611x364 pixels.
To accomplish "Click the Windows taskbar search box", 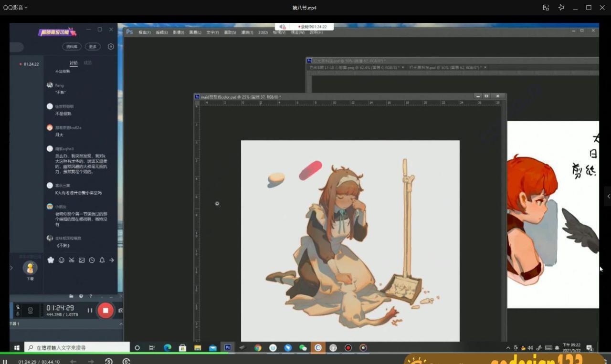I will coord(76,348).
